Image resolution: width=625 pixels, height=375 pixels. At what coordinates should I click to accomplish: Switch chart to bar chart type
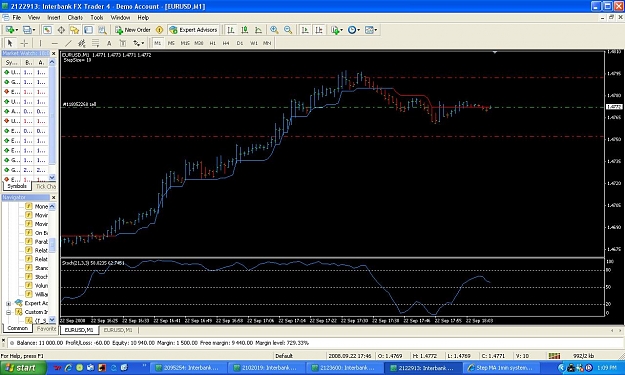point(231,30)
